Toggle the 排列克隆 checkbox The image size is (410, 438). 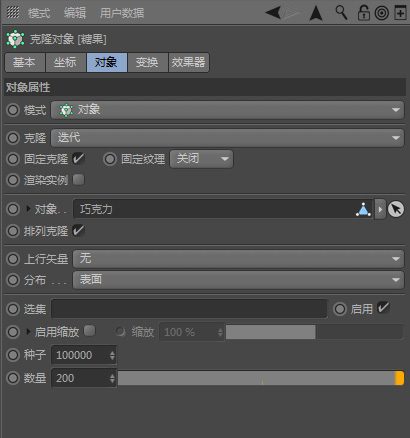[78, 230]
